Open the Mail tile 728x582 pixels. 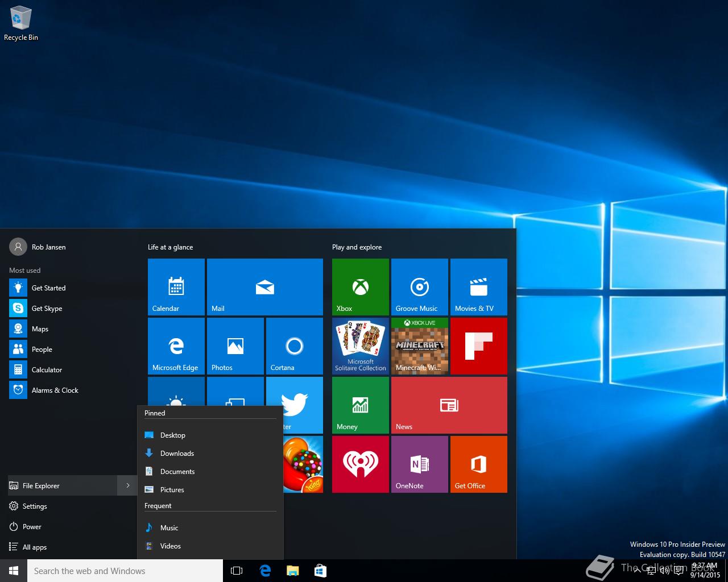coord(265,287)
